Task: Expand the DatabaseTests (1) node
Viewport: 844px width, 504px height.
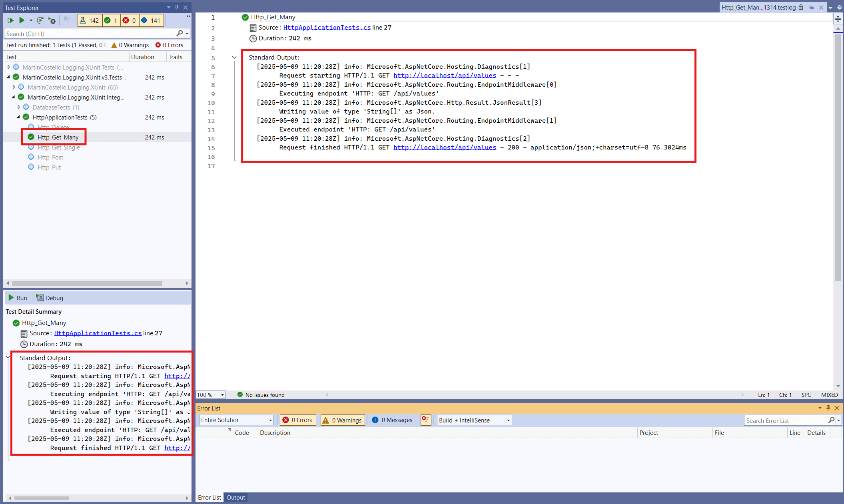Action: [x=19, y=107]
